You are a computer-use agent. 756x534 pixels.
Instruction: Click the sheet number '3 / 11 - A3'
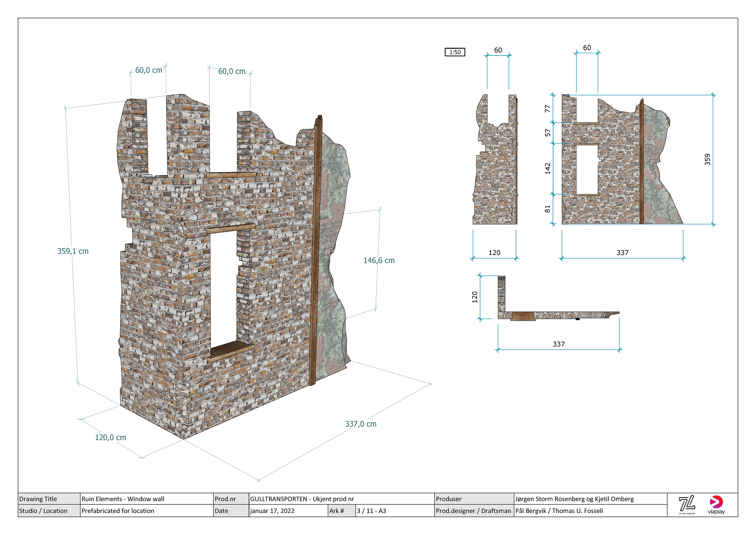point(371,511)
